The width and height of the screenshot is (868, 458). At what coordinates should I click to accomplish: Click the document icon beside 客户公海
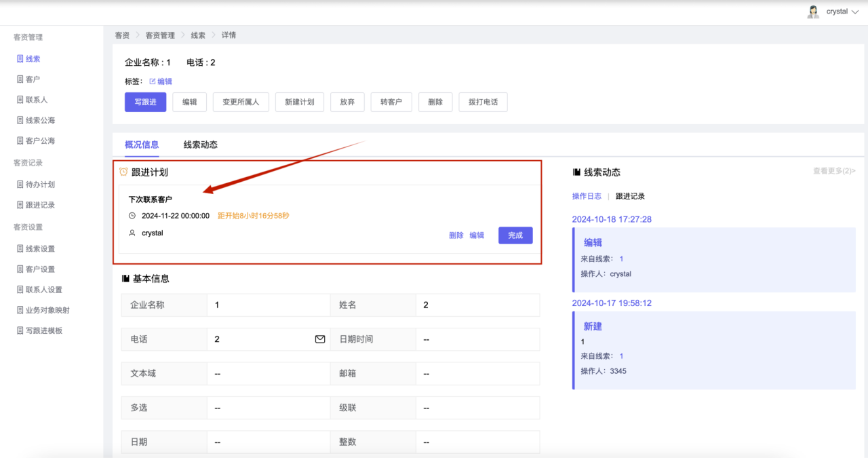point(20,141)
